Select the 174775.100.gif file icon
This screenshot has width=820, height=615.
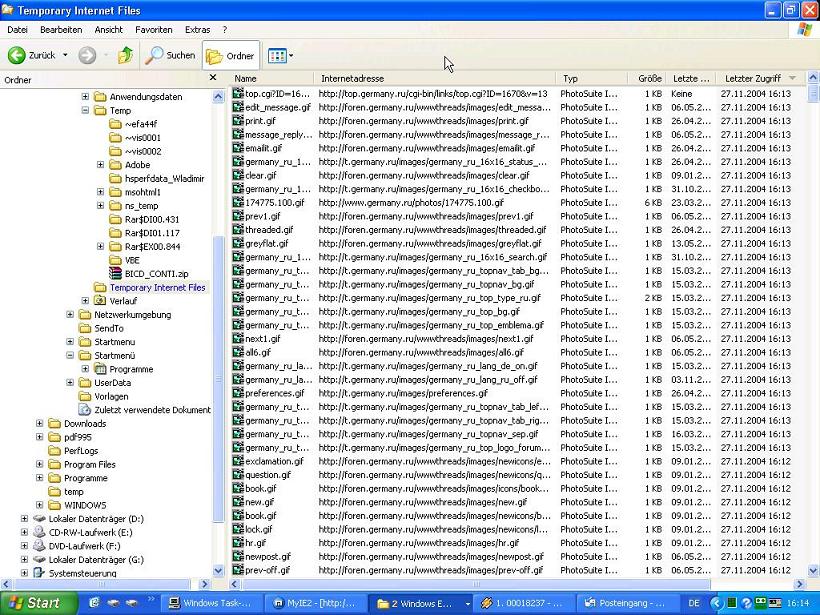click(x=238, y=202)
